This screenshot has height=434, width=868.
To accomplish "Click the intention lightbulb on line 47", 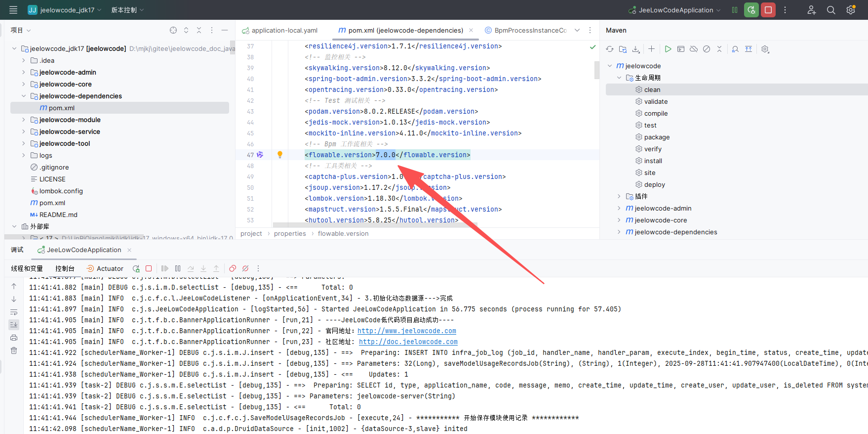I will pos(280,155).
